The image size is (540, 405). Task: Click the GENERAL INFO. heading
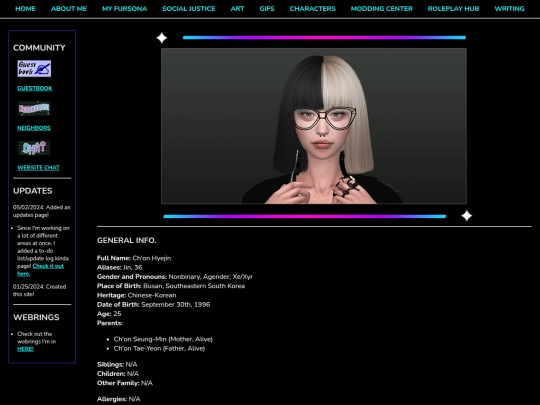point(126,240)
